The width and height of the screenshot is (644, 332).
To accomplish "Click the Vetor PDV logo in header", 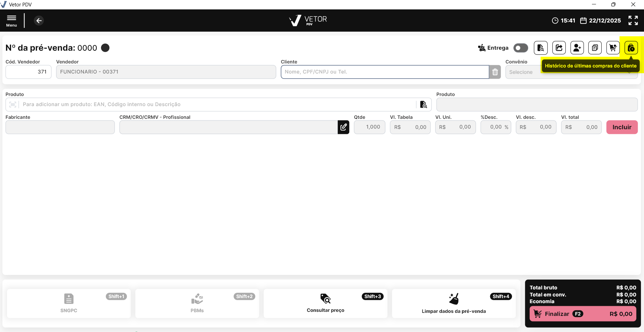I will coord(308,20).
